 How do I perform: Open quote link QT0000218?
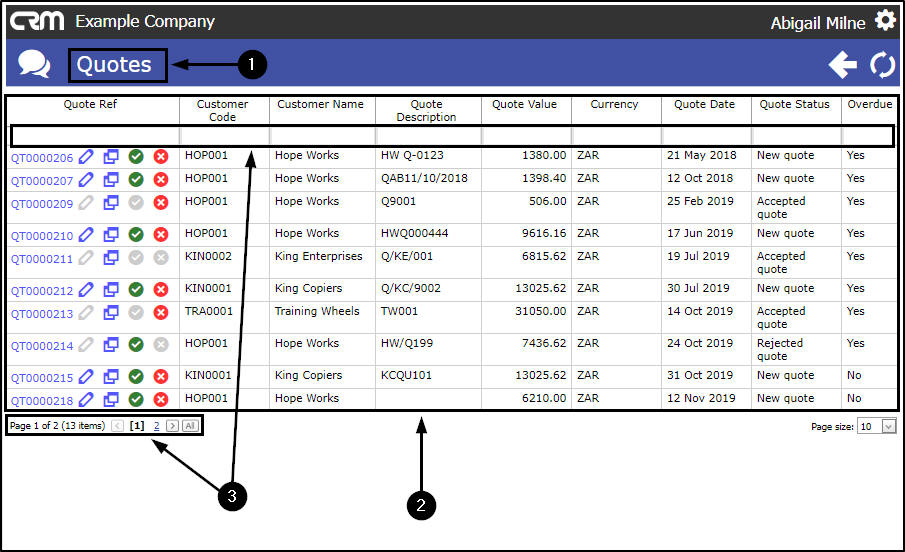42,401
